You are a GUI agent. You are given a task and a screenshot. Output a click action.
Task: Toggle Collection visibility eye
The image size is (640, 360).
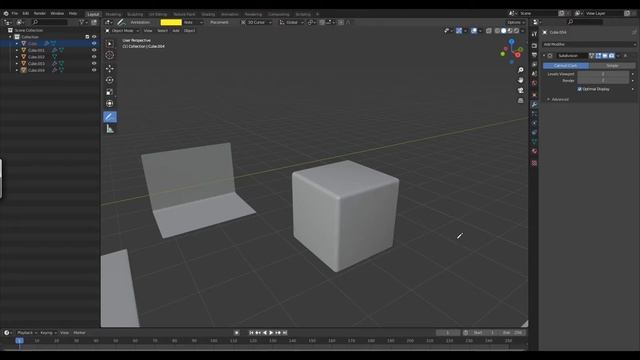coord(94,37)
